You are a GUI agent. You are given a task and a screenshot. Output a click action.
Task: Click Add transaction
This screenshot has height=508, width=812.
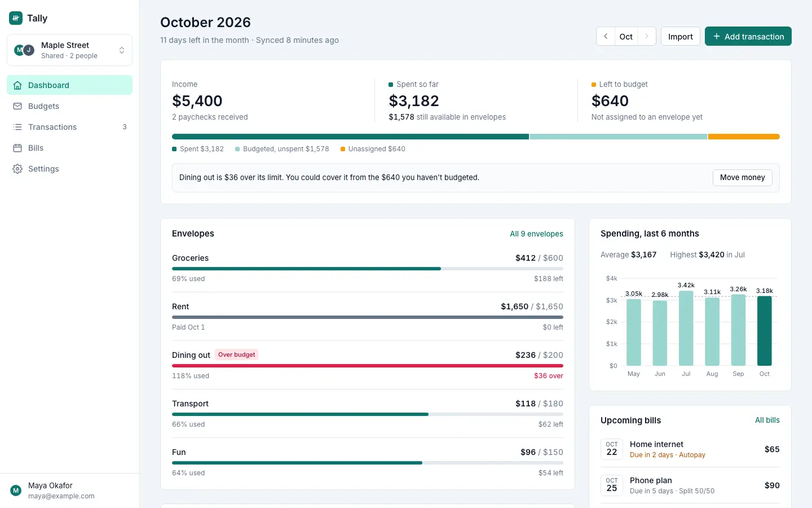click(748, 36)
